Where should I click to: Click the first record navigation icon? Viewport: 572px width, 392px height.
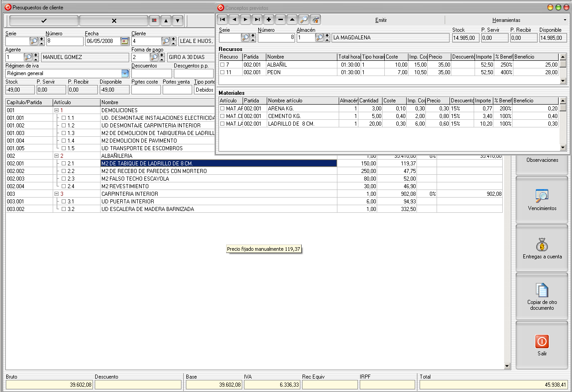tap(222, 19)
